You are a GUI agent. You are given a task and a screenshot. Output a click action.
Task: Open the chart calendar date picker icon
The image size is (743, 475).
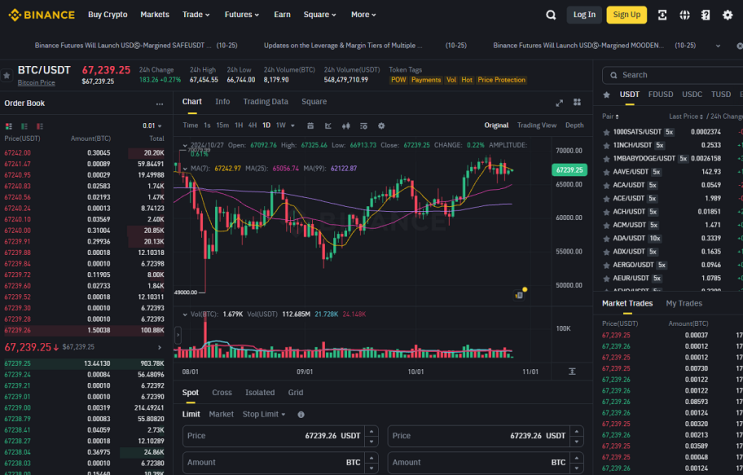click(x=310, y=126)
